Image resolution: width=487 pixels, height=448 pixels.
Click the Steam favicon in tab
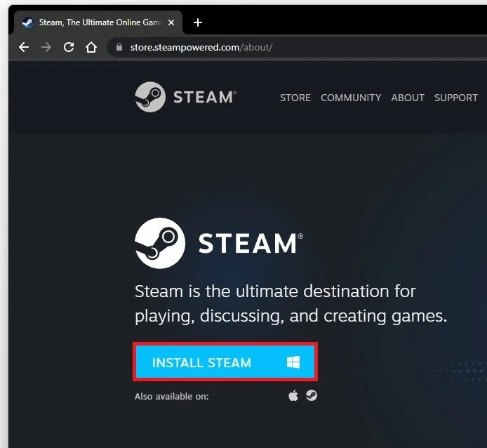coord(28,22)
